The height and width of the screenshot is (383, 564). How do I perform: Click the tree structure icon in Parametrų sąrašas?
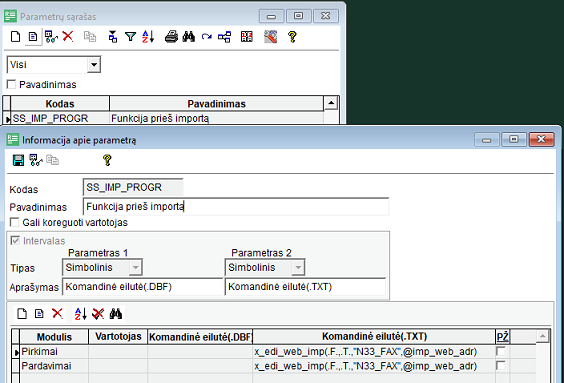pyautogui.click(x=224, y=37)
